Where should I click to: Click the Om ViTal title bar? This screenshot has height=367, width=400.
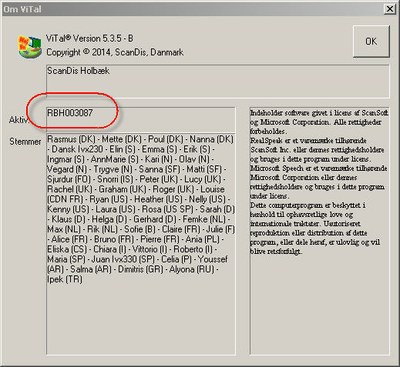(192, 9)
